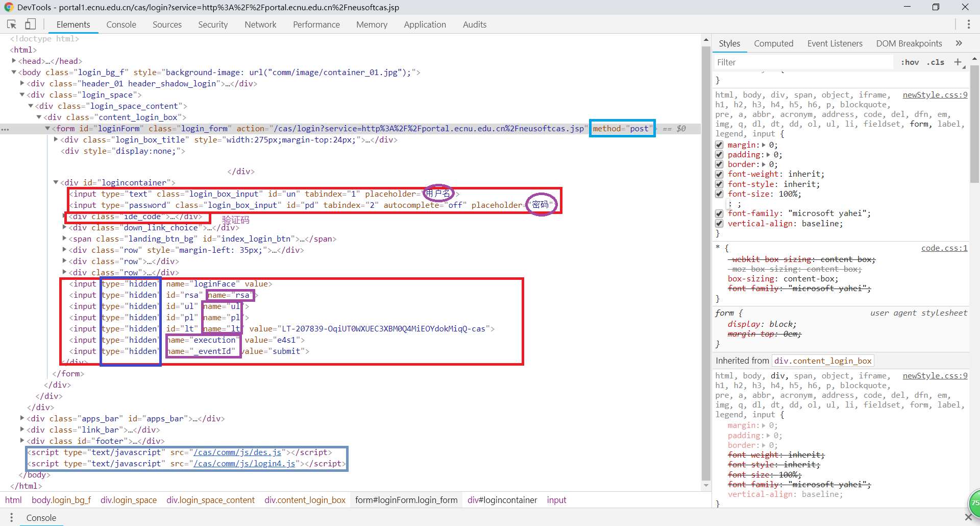Viewport: 980px width, 526px height.
Task: Close the console drawer X icon
Action: (x=968, y=517)
